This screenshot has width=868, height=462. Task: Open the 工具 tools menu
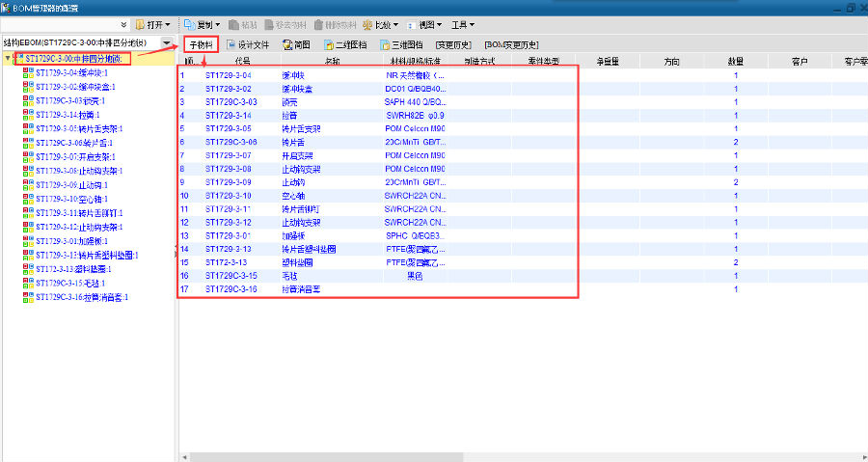coord(463,25)
